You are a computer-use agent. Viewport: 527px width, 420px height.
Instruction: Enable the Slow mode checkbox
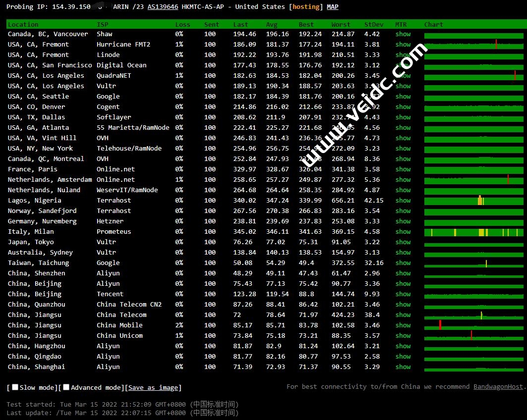[x=15, y=387]
